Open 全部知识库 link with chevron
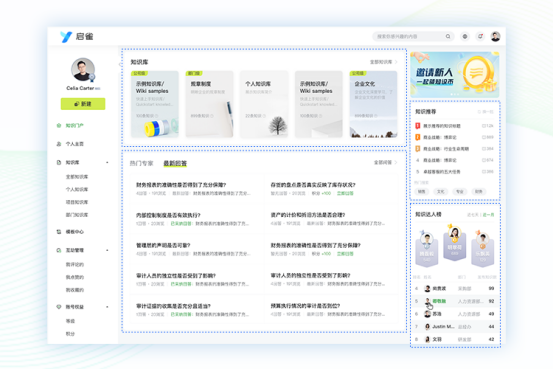This screenshot has height=369, width=553. point(383,62)
